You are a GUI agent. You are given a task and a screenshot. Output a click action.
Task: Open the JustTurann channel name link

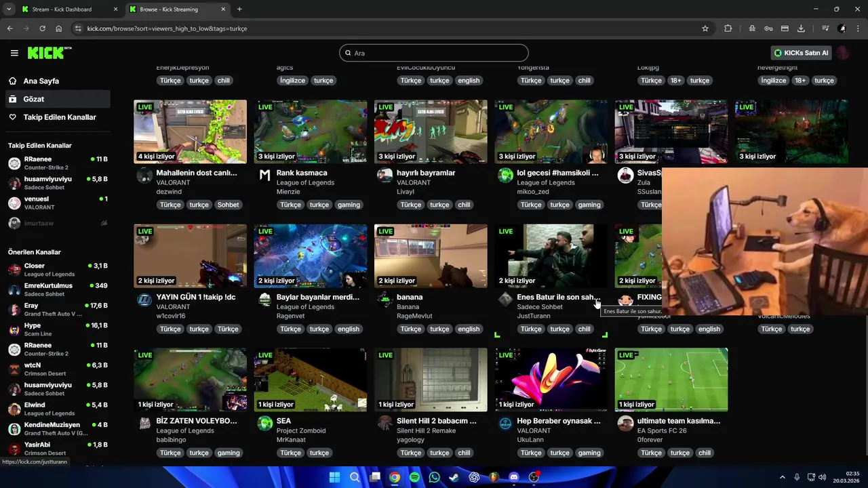pyautogui.click(x=534, y=316)
